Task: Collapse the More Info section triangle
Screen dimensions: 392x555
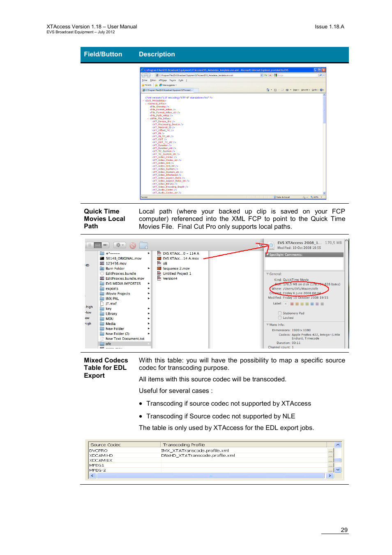Action: pos(267,325)
